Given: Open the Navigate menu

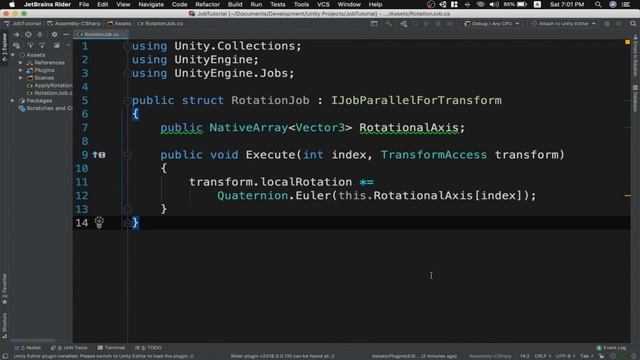Looking at the screenshot, I should [x=151, y=4].
